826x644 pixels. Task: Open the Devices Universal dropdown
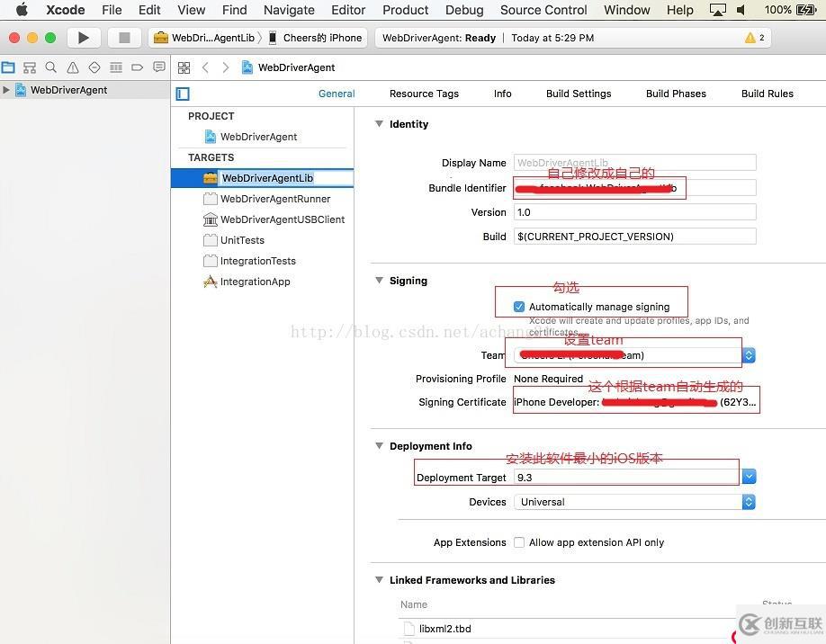point(749,502)
